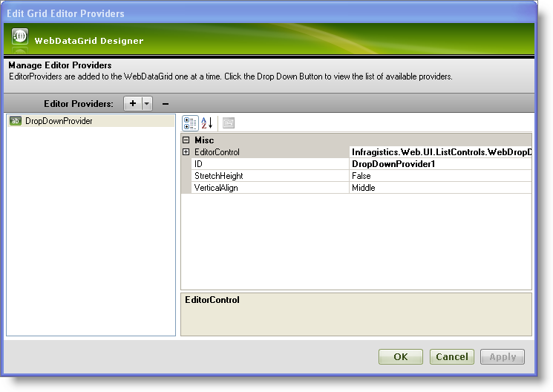Click the VerticalAlign Middle value
Screen dimensions: 553x392
[440, 188]
